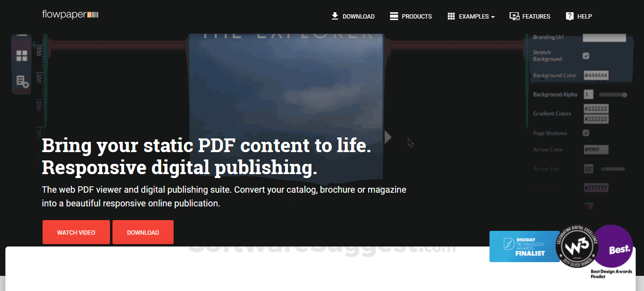Image resolution: width=644 pixels, height=291 pixels.
Task: Click the Background Color hex field
Action: click(596, 75)
